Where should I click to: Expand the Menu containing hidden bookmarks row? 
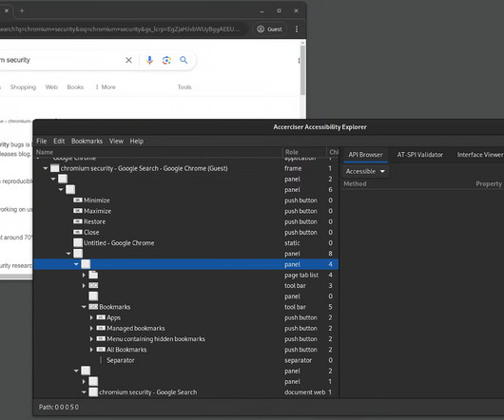tap(91, 339)
